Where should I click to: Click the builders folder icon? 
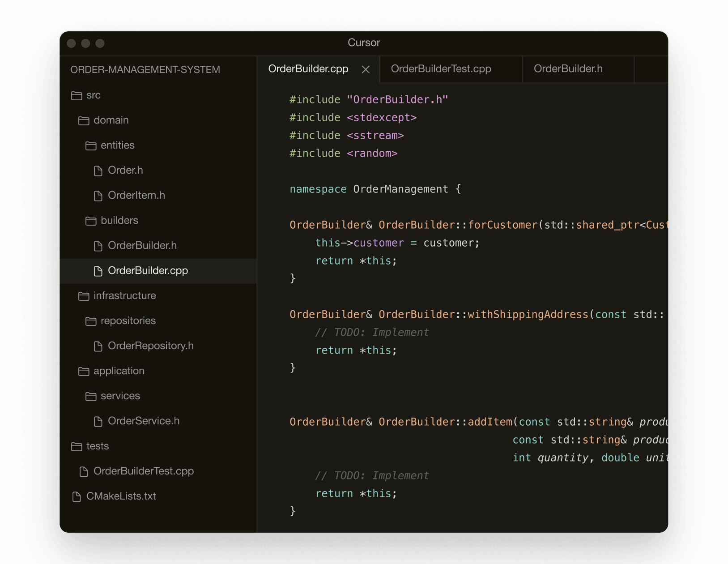pos(91,221)
